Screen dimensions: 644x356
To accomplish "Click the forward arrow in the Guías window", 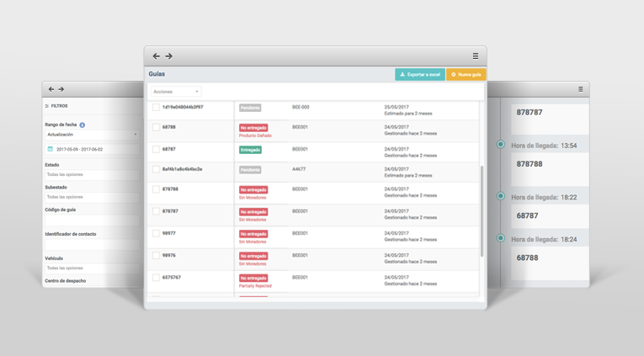I will [169, 56].
